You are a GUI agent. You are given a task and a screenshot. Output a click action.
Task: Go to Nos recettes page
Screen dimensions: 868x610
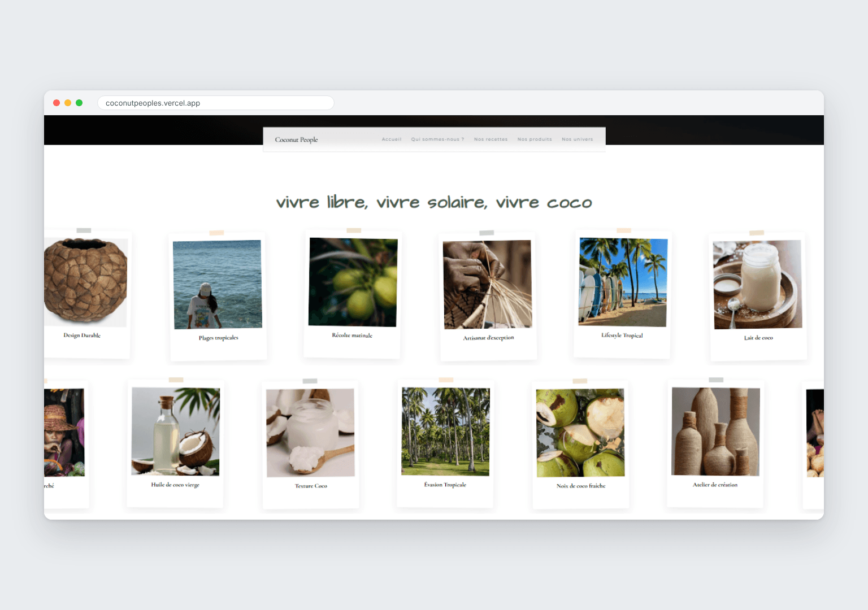pos(491,139)
